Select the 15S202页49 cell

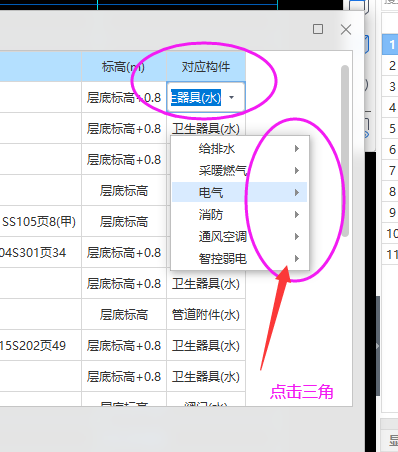point(40,345)
